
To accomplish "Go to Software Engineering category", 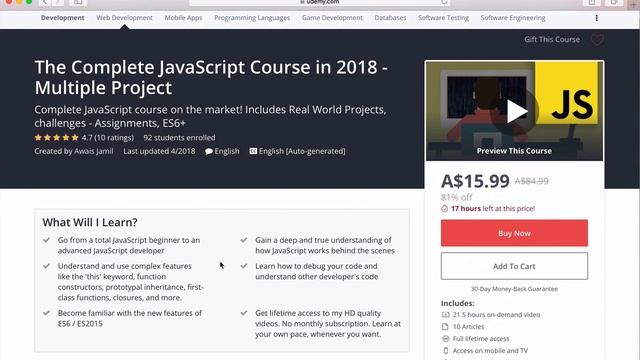I will coord(513,18).
